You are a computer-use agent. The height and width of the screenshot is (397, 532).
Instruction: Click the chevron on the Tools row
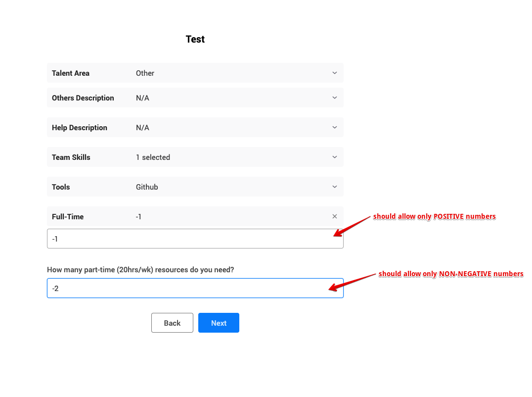(x=335, y=187)
